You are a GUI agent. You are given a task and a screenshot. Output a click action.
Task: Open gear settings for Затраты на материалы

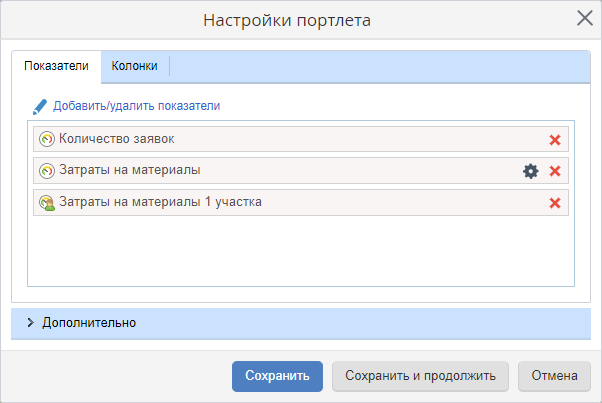(531, 171)
